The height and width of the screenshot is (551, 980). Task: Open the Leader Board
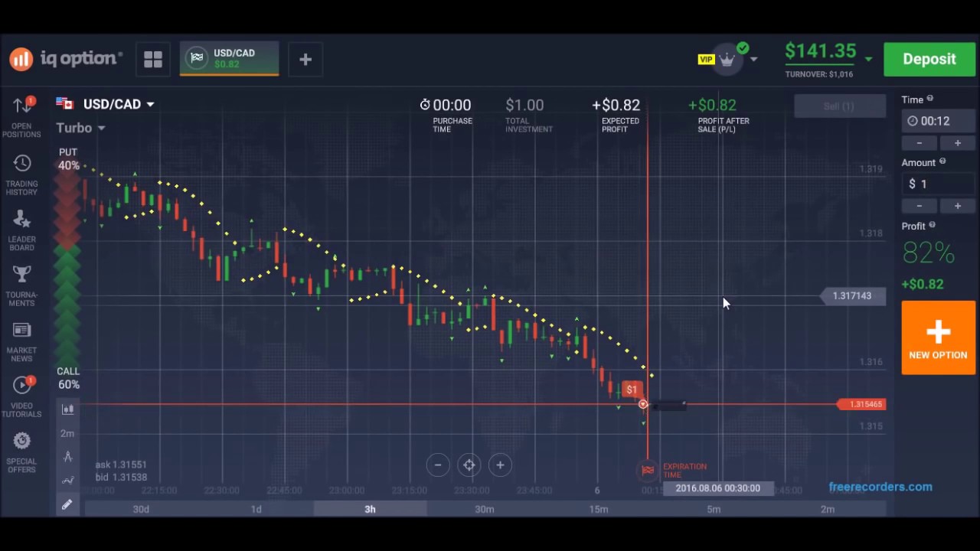coord(21,230)
